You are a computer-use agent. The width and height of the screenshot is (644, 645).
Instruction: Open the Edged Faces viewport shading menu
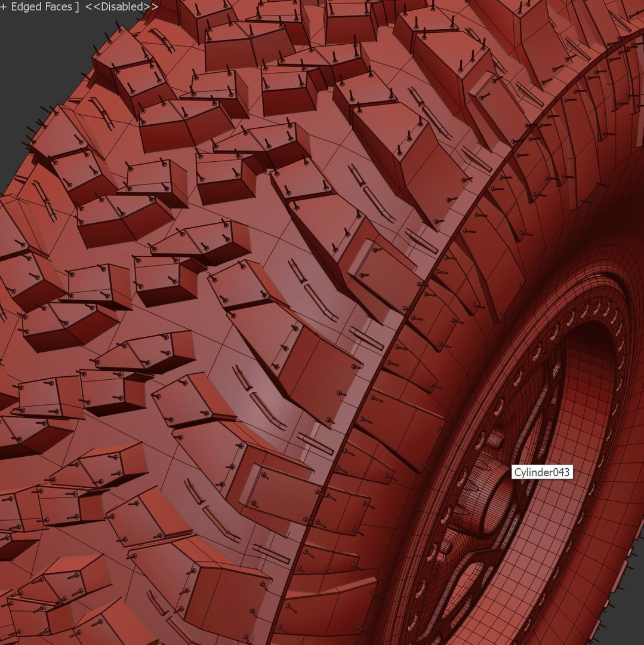tap(41, 7)
